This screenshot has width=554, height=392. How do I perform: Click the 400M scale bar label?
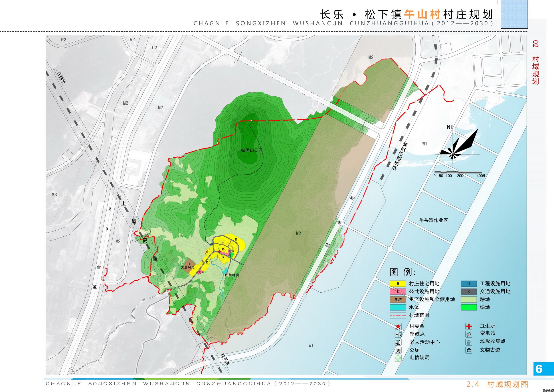481,176
